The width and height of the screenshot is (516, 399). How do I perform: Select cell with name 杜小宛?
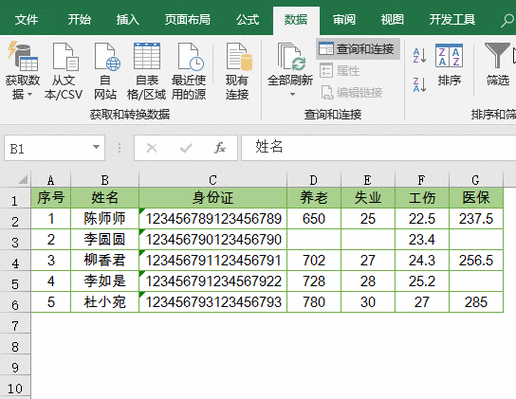(x=105, y=302)
